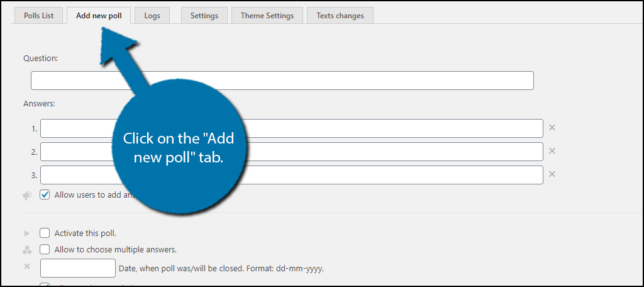Tick Allow to choose multiple answers
The height and width of the screenshot is (287, 644).
[45, 249]
